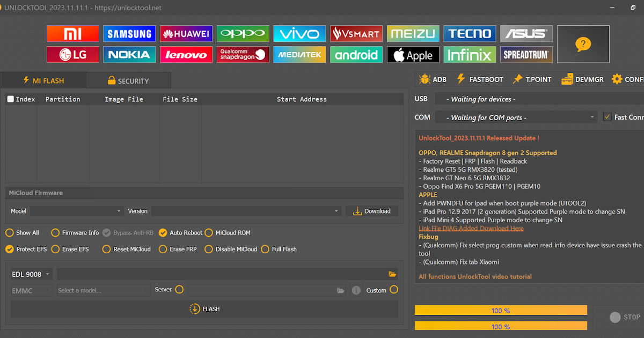Click the FLASH button
Image resolution: width=644 pixels, height=338 pixels.
point(204,309)
